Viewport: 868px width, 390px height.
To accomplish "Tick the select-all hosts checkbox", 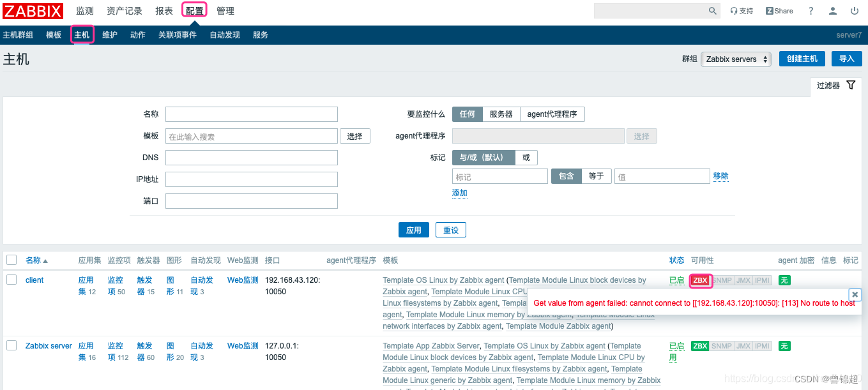I will (x=11, y=260).
